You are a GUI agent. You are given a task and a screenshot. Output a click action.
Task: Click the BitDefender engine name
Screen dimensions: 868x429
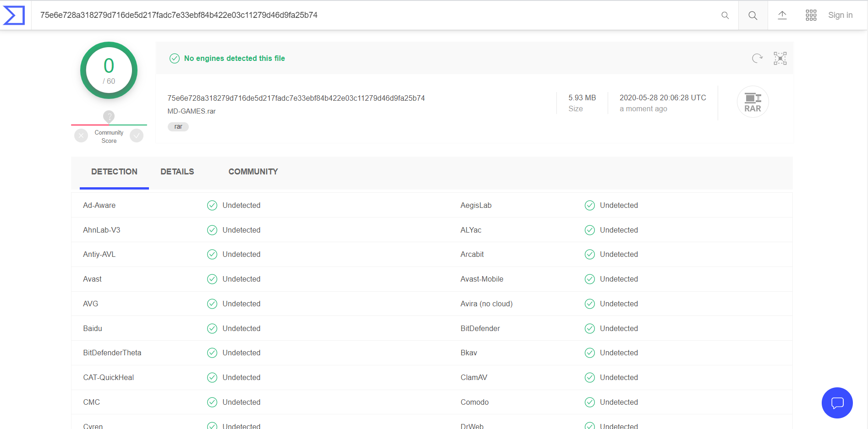(x=480, y=328)
